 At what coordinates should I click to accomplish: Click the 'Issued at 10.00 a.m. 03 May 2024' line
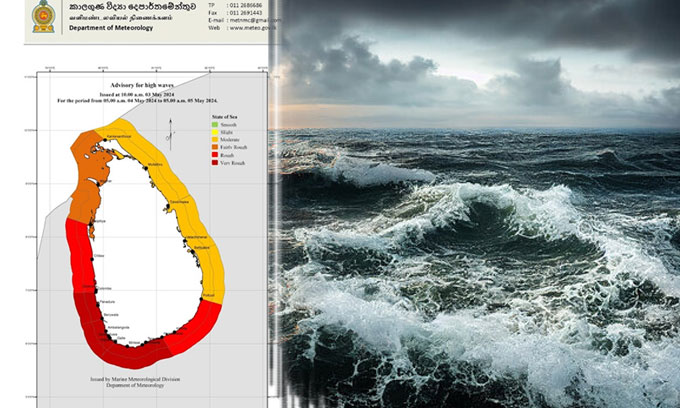coord(137,95)
